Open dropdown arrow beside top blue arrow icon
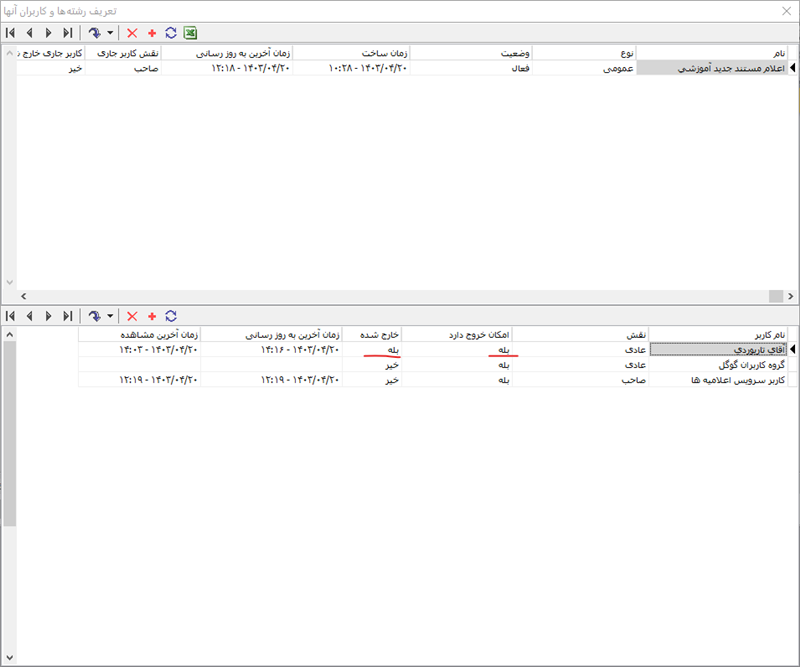 110,33
